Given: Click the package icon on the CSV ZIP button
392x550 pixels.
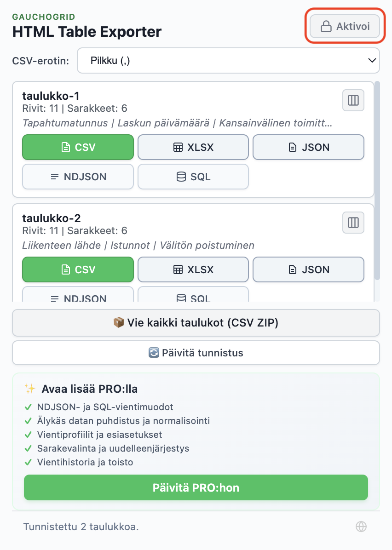Looking at the screenshot, I should pos(119,323).
